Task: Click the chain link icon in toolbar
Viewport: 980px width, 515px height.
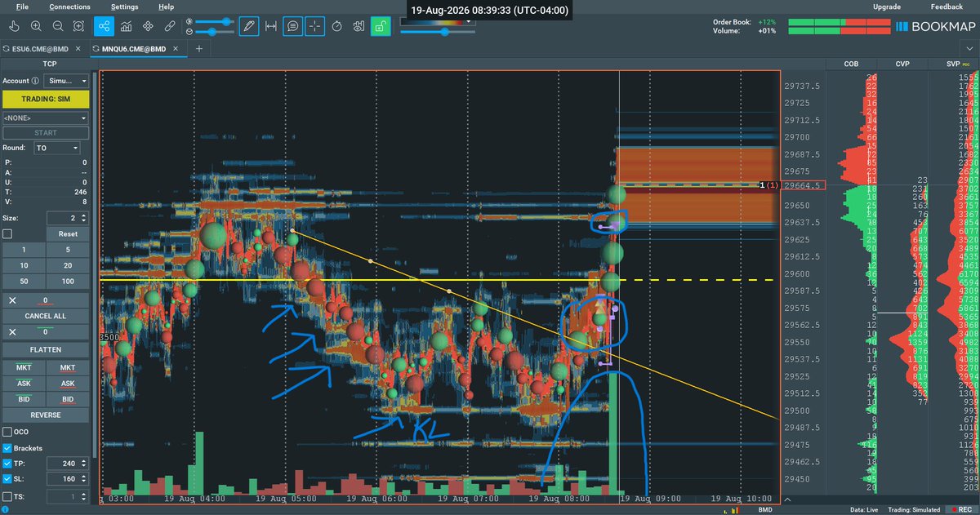Action: click(x=169, y=26)
